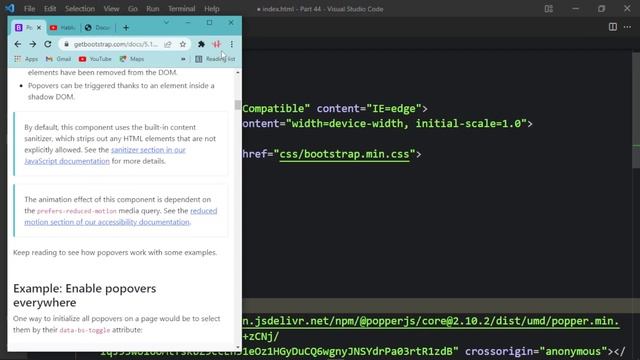Open the YouTube bookmark
640x360 pixels.
pyautogui.click(x=95, y=59)
